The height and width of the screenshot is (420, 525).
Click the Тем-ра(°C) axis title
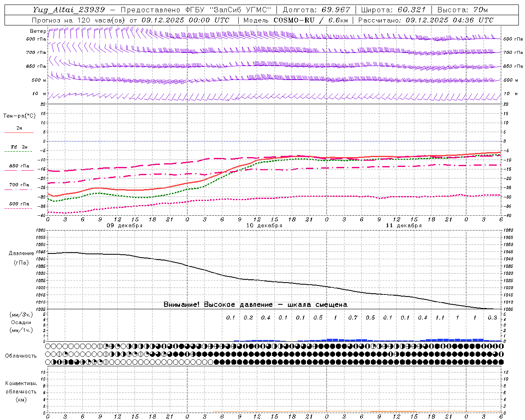click(19, 116)
